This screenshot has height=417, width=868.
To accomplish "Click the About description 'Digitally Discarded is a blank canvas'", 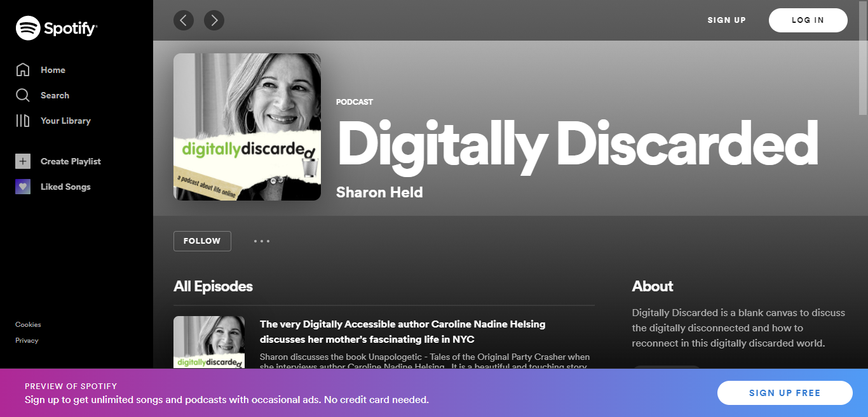I will click(739, 328).
